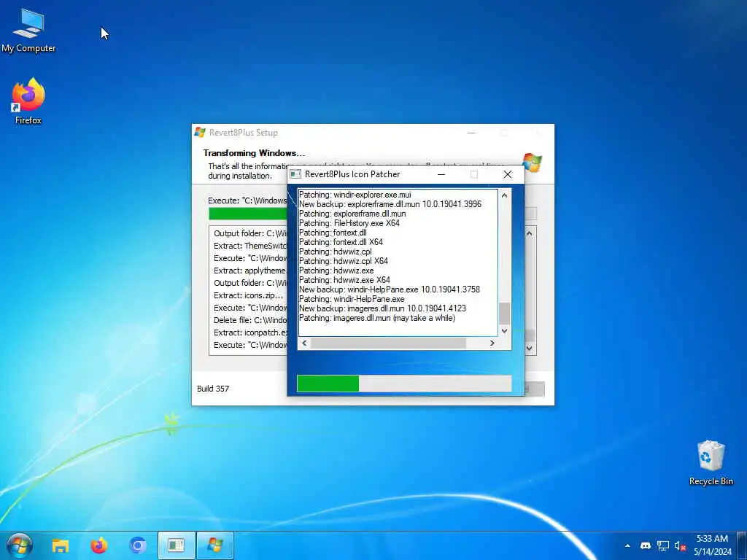Viewport: 747px width, 560px height.
Task: Select log line 'Patching: windir-explorer.exe.mui'
Action: (x=355, y=195)
